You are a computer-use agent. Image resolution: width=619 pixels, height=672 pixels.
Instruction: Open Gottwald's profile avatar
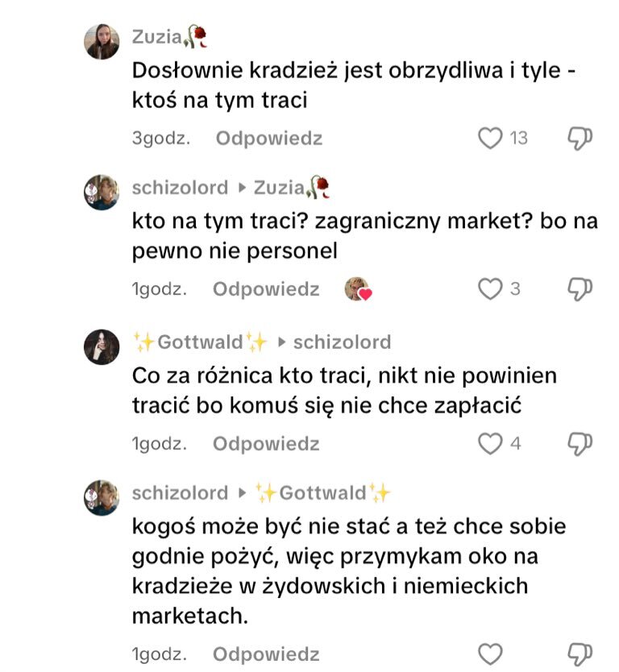click(x=102, y=346)
